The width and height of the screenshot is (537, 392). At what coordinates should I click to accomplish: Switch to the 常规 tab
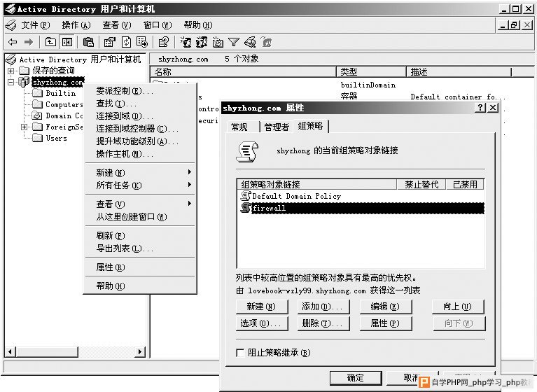point(242,127)
